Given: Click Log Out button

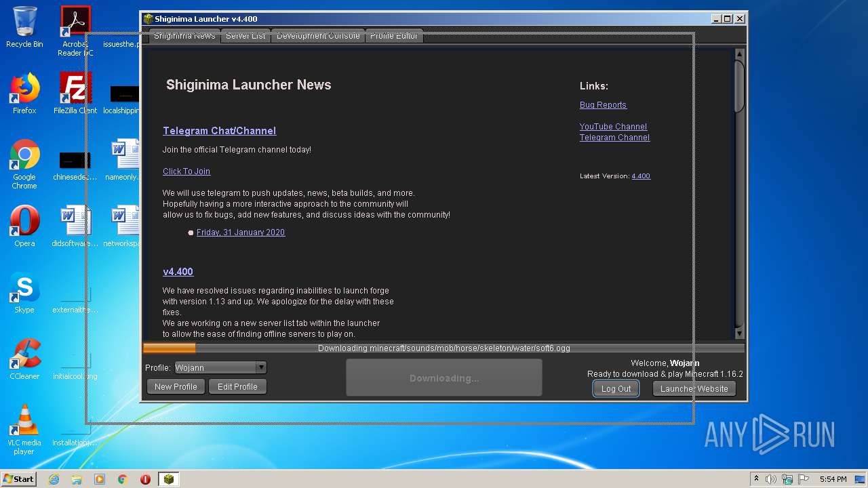Looking at the screenshot, I should (x=616, y=389).
